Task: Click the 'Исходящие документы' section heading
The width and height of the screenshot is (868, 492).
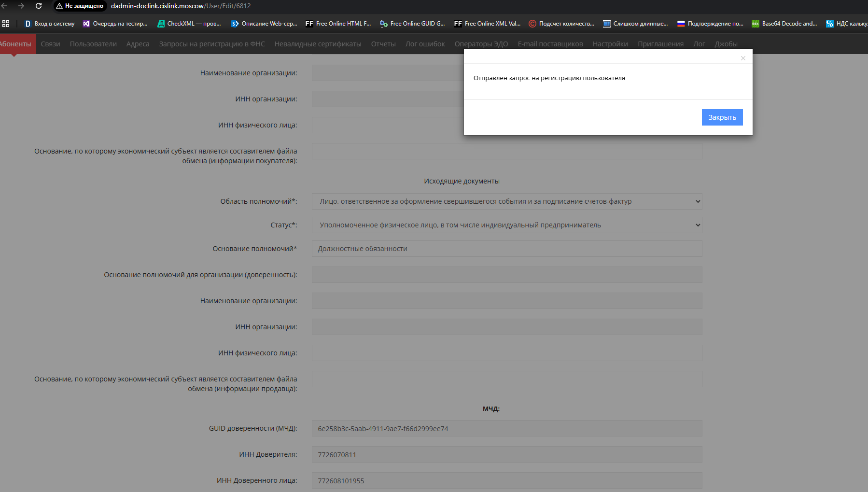Action: (462, 181)
